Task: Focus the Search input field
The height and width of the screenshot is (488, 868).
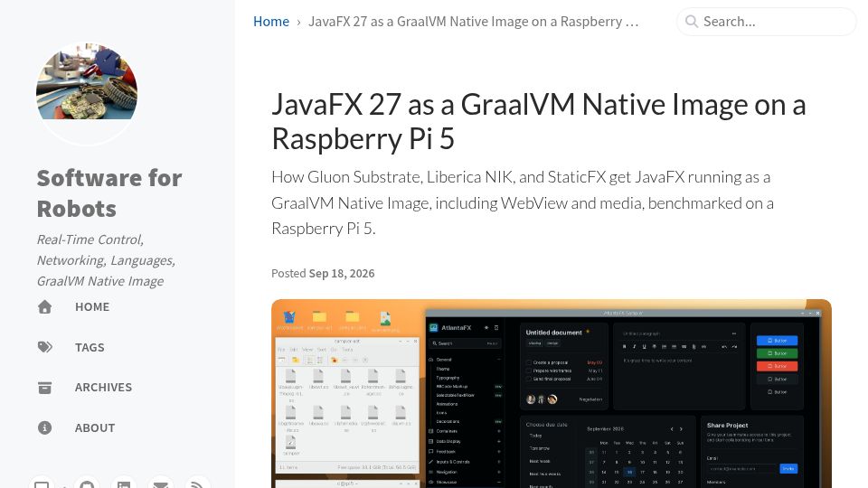Action: (767, 22)
